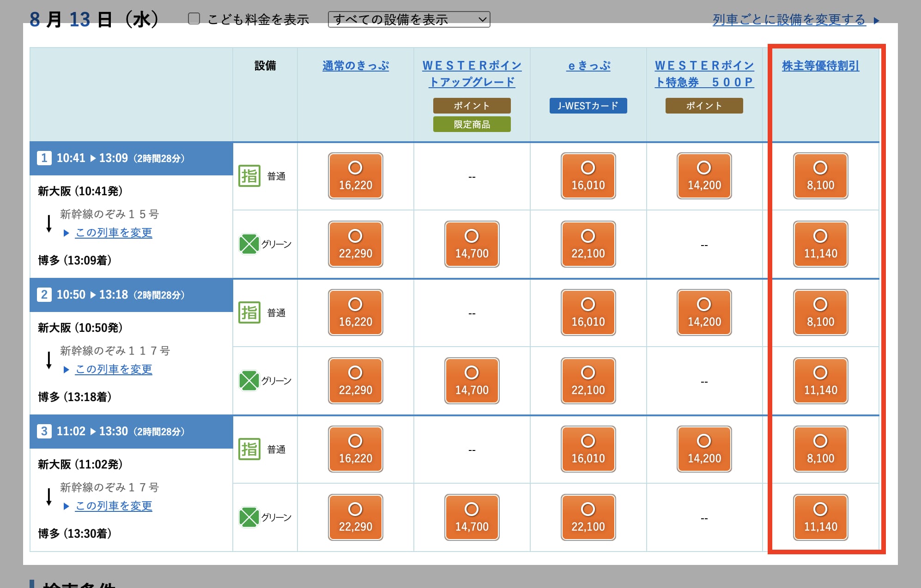This screenshot has height=588, width=921.
Task: Click 列車ごとに設備を変更する link
Action: pos(789,19)
